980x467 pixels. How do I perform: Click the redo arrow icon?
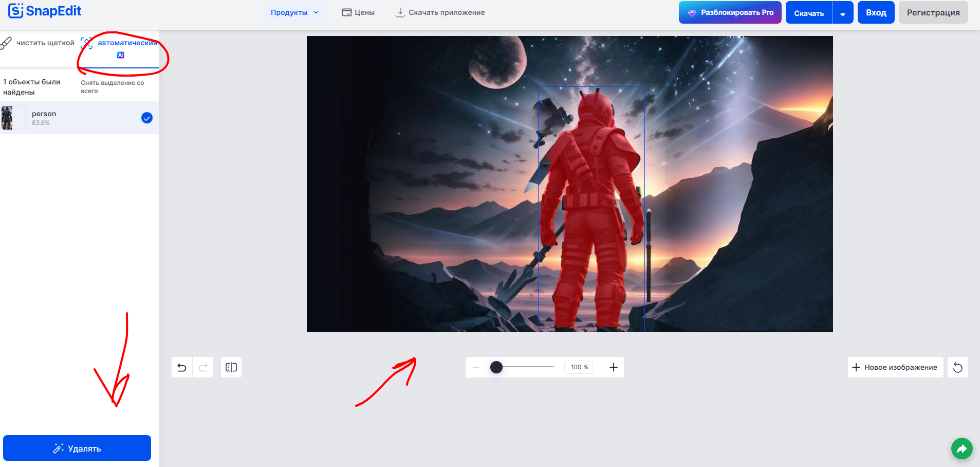point(203,367)
